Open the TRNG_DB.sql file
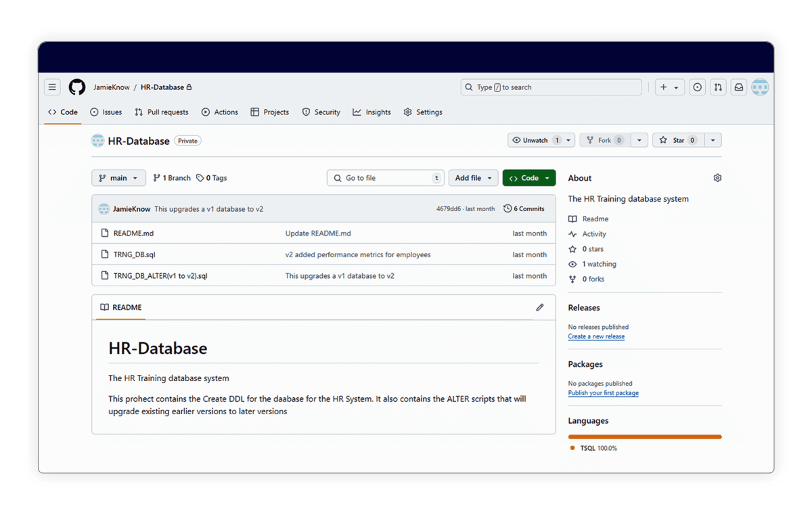The image size is (812, 517). coord(135,254)
